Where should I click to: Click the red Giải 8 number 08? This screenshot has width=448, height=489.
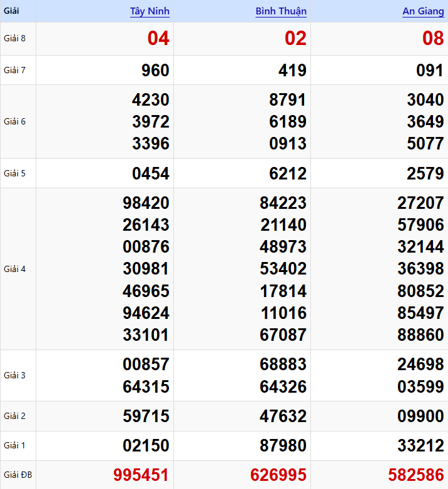(x=433, y=39)
